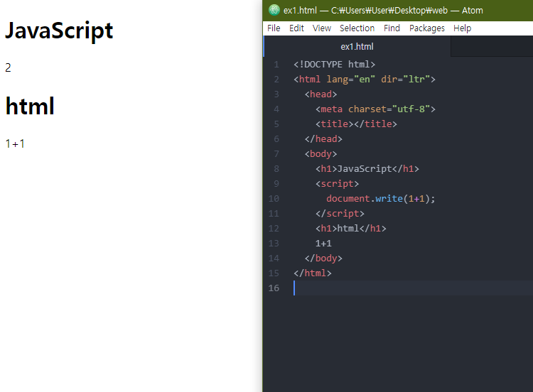Click line number 10 in the gutter
Image resolution: width=533 pixels, height=392 pixels.
(274, 199)
